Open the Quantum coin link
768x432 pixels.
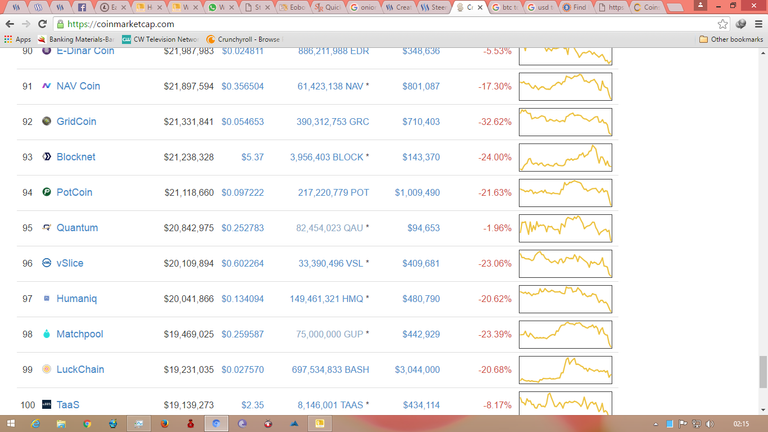(x=77, y=228)
